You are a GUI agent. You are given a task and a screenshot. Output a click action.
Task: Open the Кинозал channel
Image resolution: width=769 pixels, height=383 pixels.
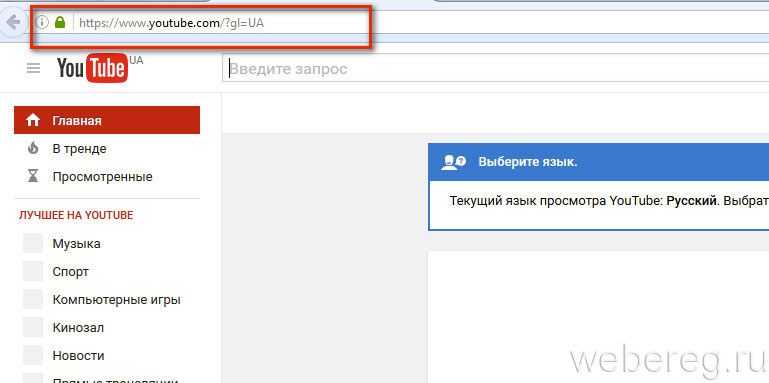pos(78,328)
